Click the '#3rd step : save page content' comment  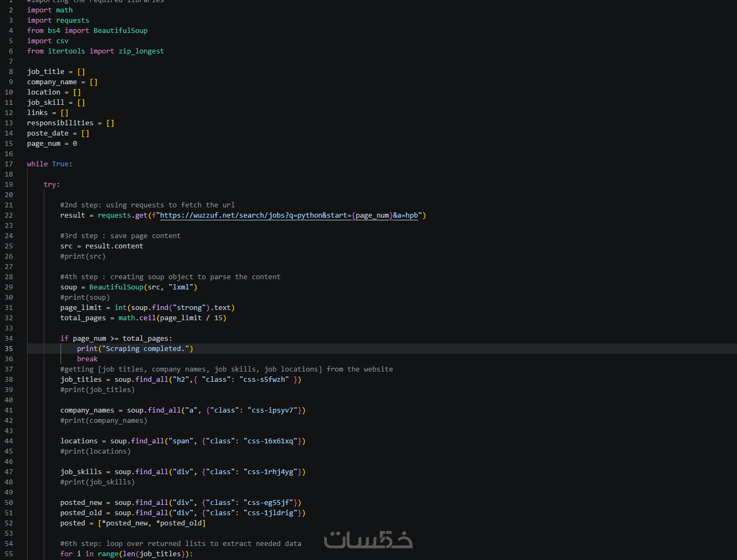click(120, 236)
